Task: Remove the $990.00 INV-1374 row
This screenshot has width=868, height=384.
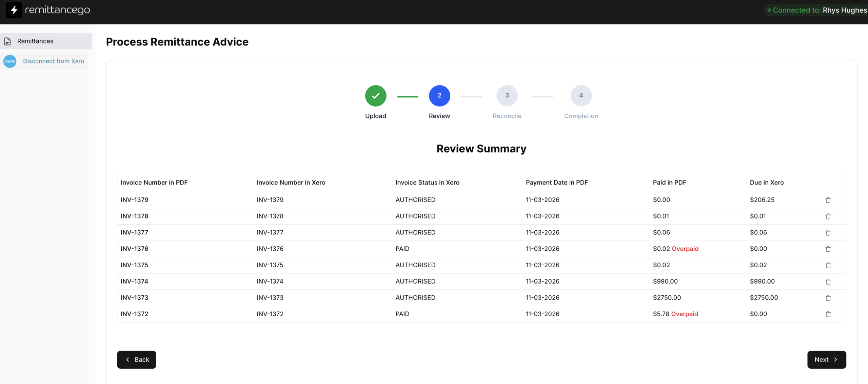Action: tap(828, 282)
